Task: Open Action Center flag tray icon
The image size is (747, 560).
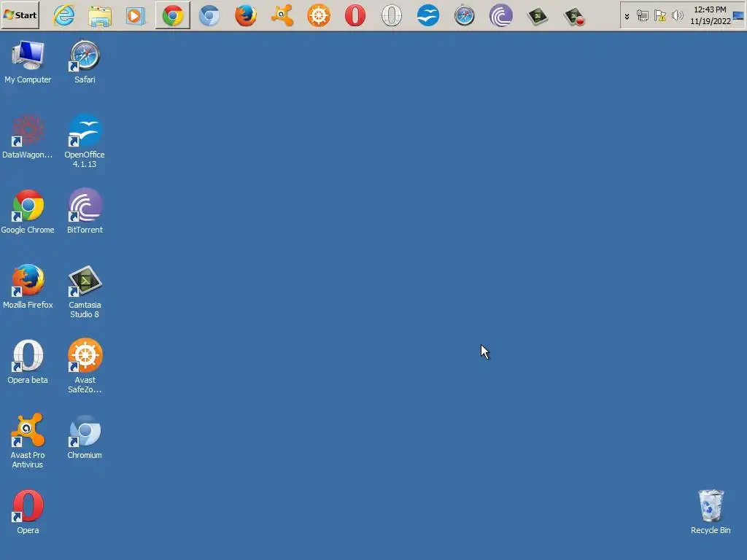Action: (x=659, y=16)
